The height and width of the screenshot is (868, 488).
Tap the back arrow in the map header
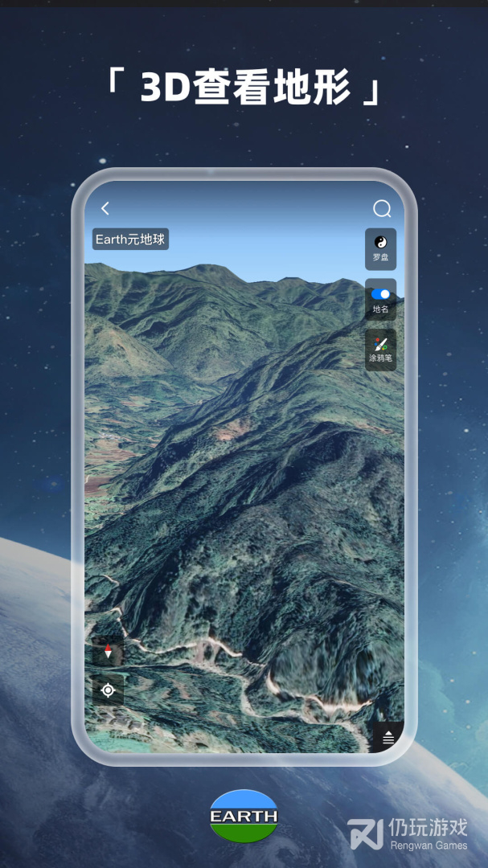pos(105,209)
